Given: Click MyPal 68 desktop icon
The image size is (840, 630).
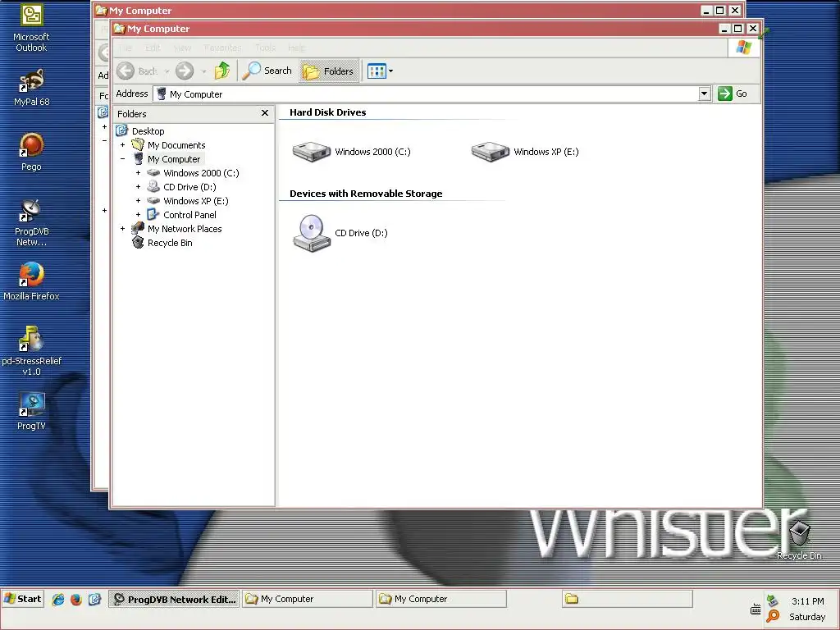Looking at the screenshot, I should [32, 87].
